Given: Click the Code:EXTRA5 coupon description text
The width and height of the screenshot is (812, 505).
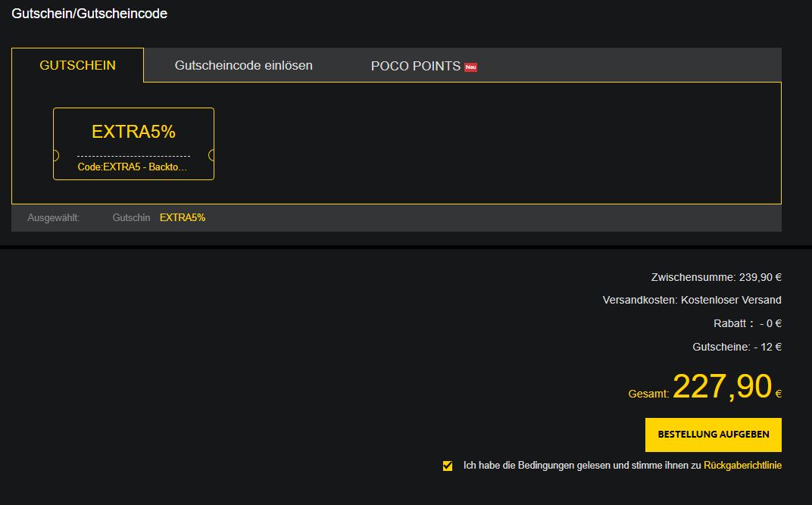Looking at the screenshot, I should (132, 167).
